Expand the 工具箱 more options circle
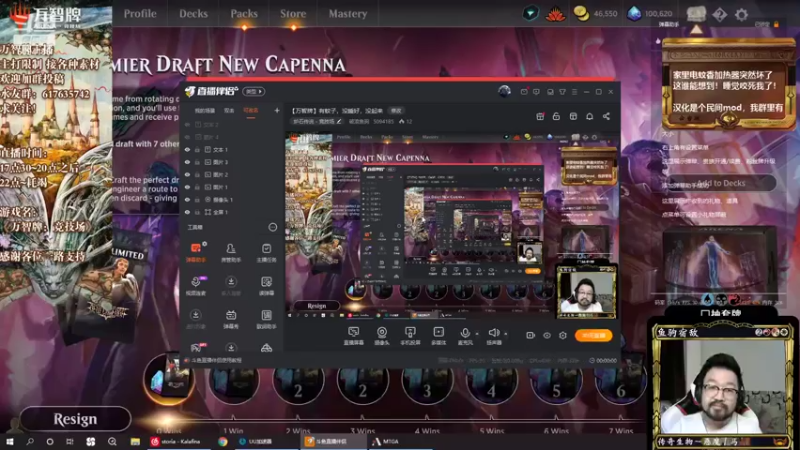 click(273, 227)
